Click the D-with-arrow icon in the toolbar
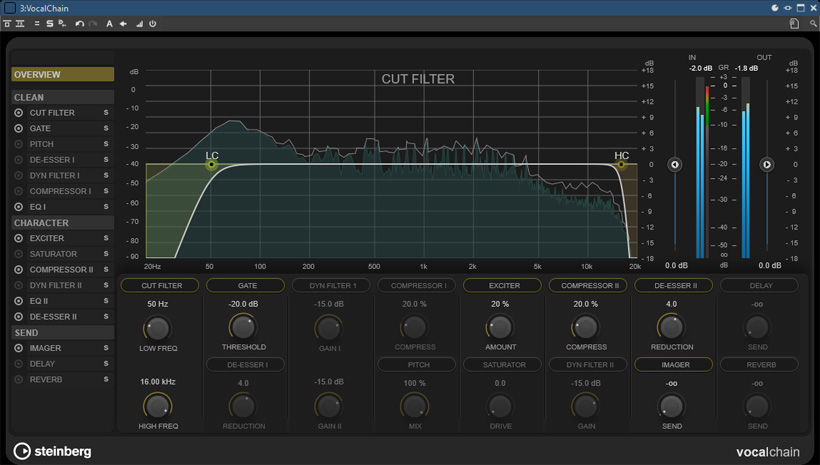 (62, 24)
